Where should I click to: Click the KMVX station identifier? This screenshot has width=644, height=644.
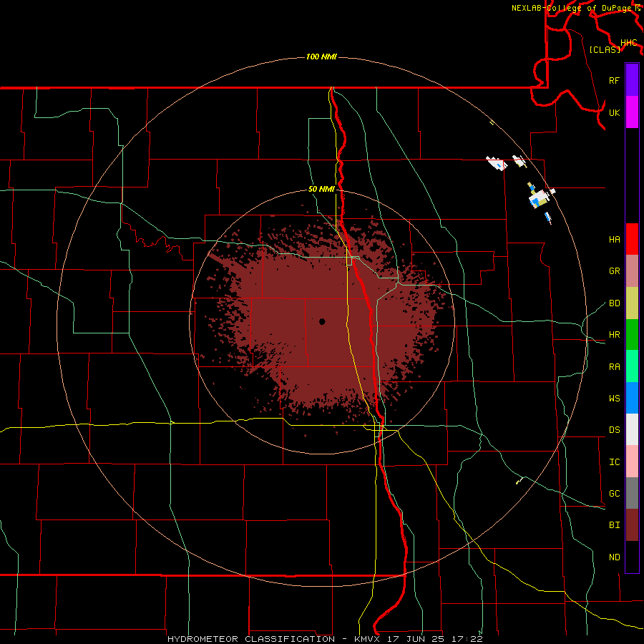[x=368, y=639]
